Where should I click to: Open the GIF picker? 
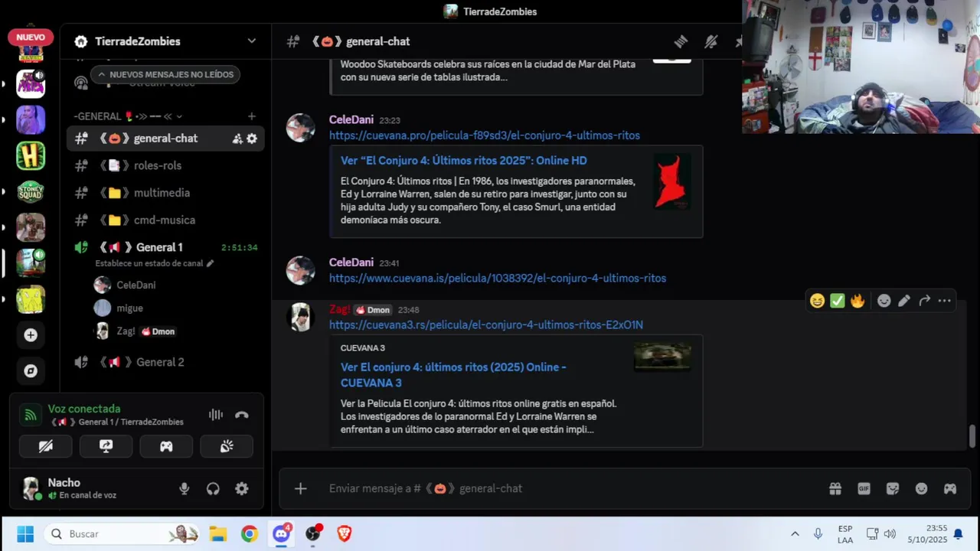coord(864,488)
